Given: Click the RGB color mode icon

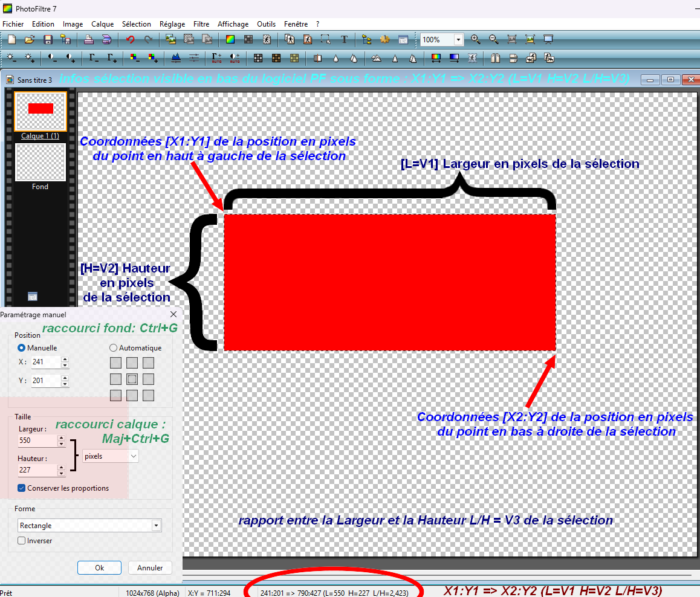Looking at the screenshot, I should click(230, 40).
